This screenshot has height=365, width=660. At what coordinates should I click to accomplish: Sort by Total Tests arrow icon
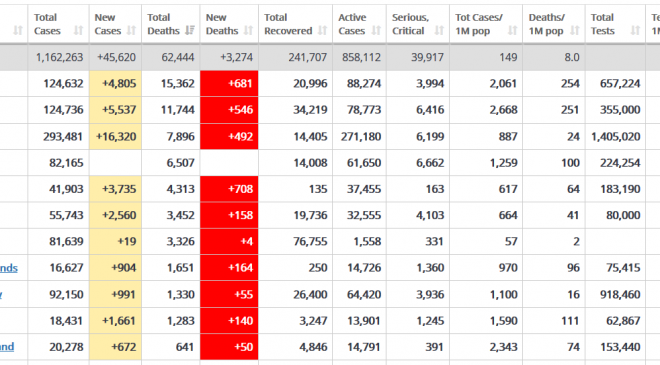(x=635, y=30)
